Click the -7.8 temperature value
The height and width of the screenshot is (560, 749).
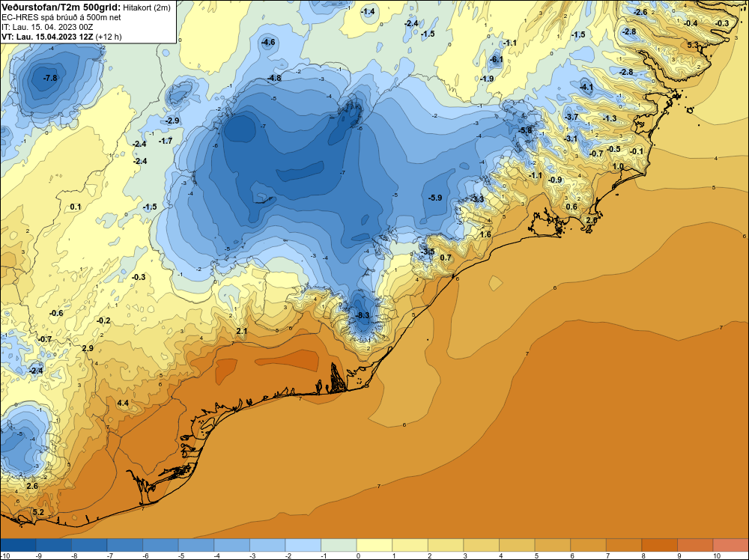click(50, 78)
